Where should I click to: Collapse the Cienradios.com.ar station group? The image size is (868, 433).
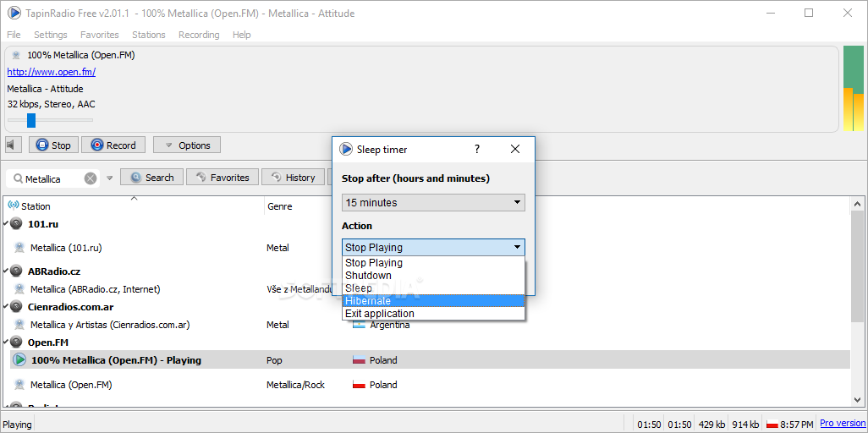(x=5, y=307)
